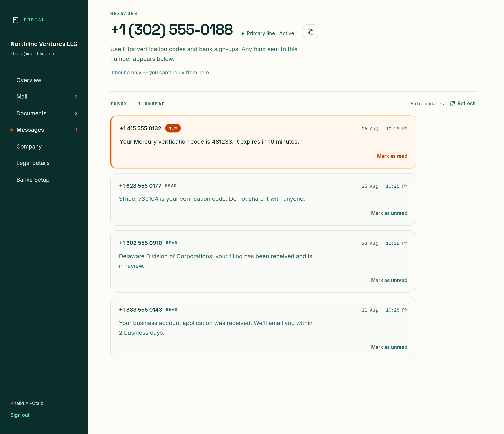Click the Mail unread count badge
The image size is (504, 434).
[x=76, y=97]
